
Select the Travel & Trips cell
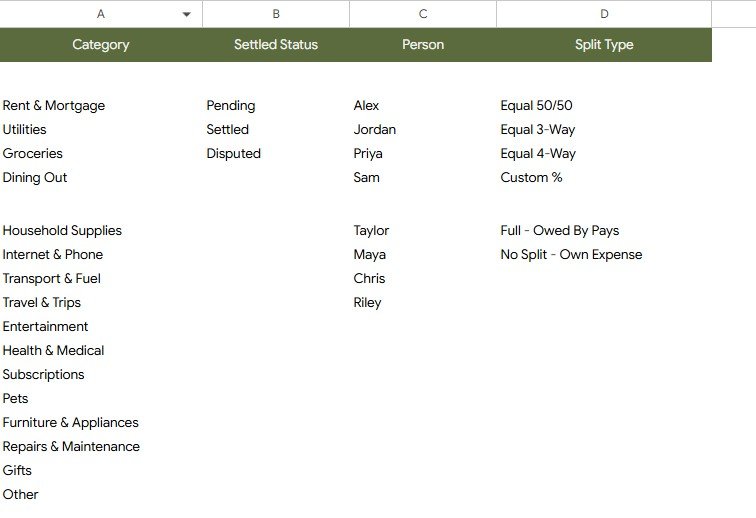pos(101,302)
